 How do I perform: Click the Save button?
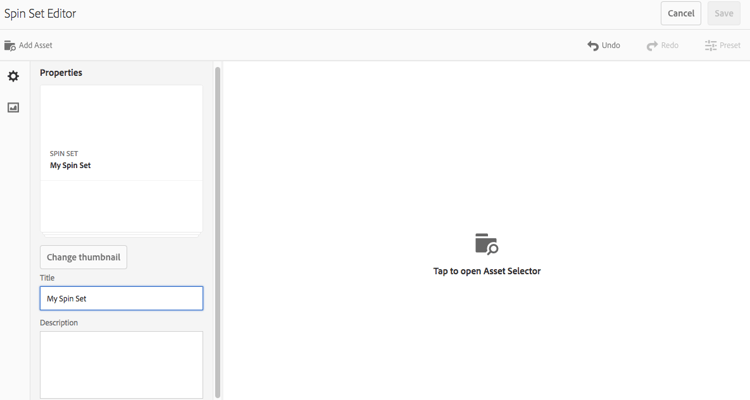click(724, 13)
